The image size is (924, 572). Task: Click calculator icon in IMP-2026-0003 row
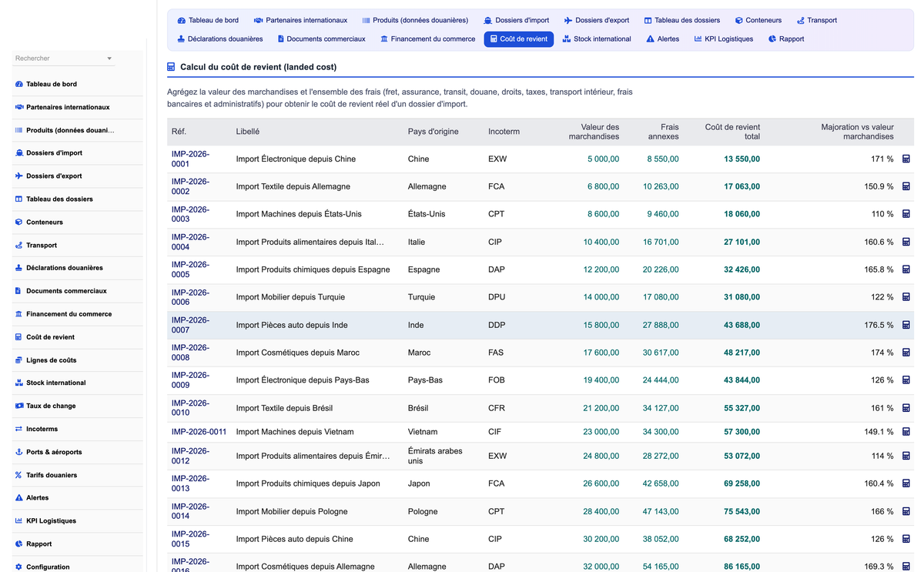click(906, 214)
